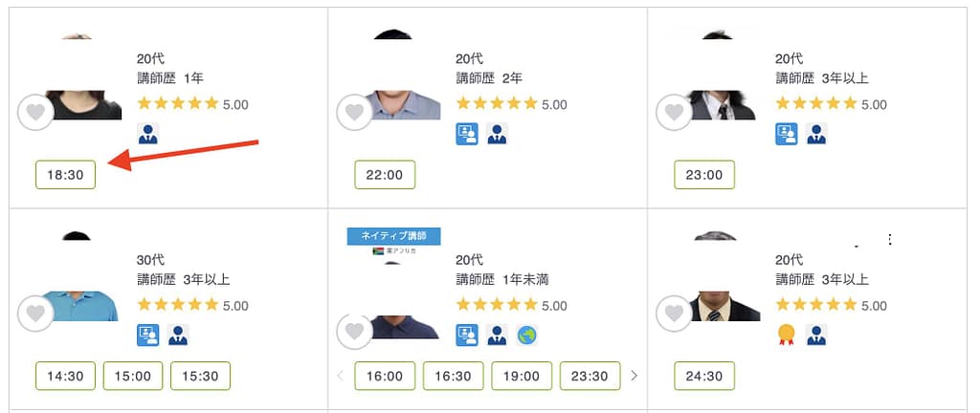
Task: Choose the 15:00 lesson time
Action: tap(133, 376)
